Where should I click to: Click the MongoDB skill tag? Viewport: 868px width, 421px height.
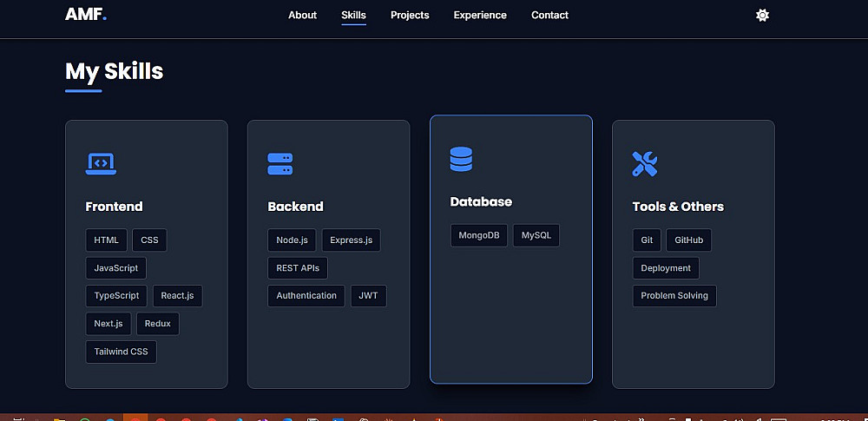point(479,235)
